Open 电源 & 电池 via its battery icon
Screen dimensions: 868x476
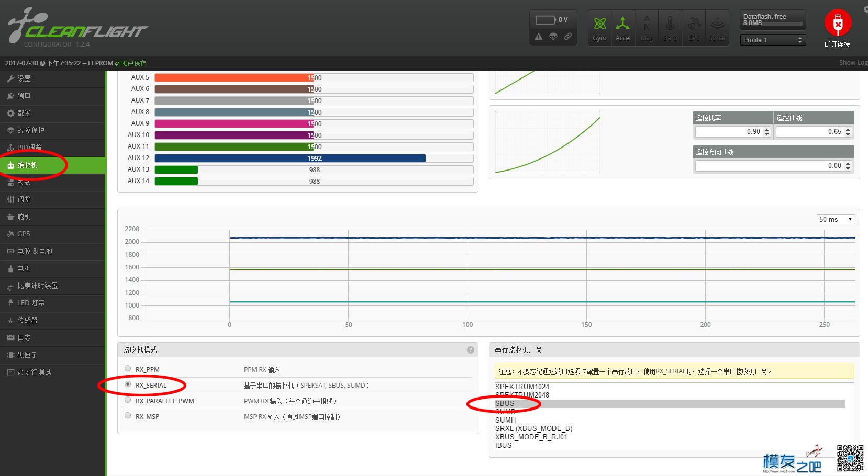[10, 251]
